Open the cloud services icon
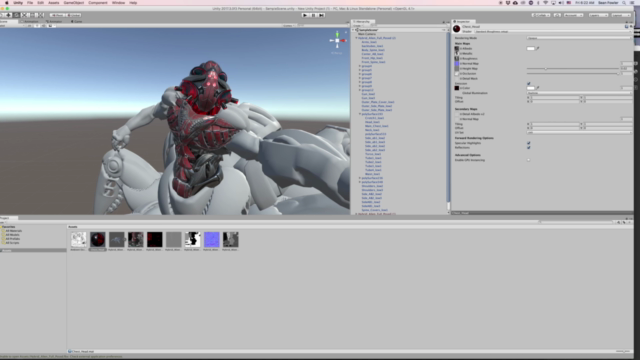 click(x=557, y=15)
